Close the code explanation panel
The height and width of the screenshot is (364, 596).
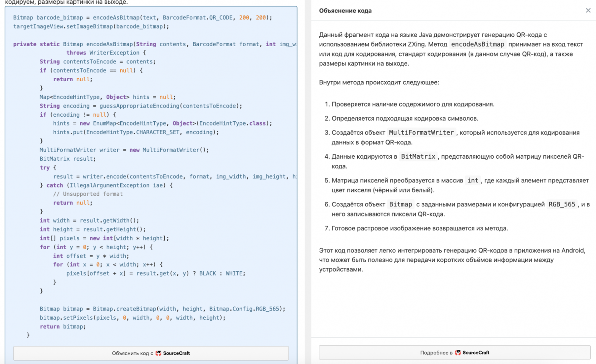point(588,10)
